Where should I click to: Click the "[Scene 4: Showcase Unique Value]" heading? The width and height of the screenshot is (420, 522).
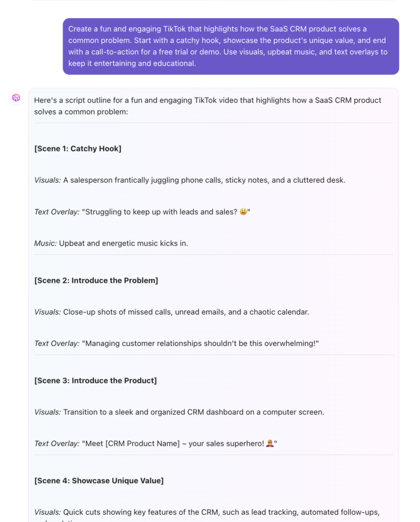99,480
